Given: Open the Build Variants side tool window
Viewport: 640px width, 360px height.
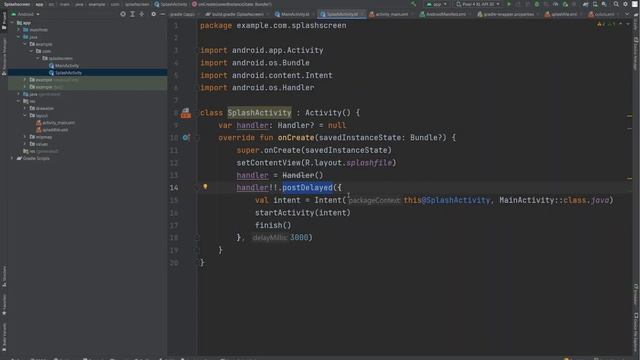Looking at the screenshot, I should (4, 337).
